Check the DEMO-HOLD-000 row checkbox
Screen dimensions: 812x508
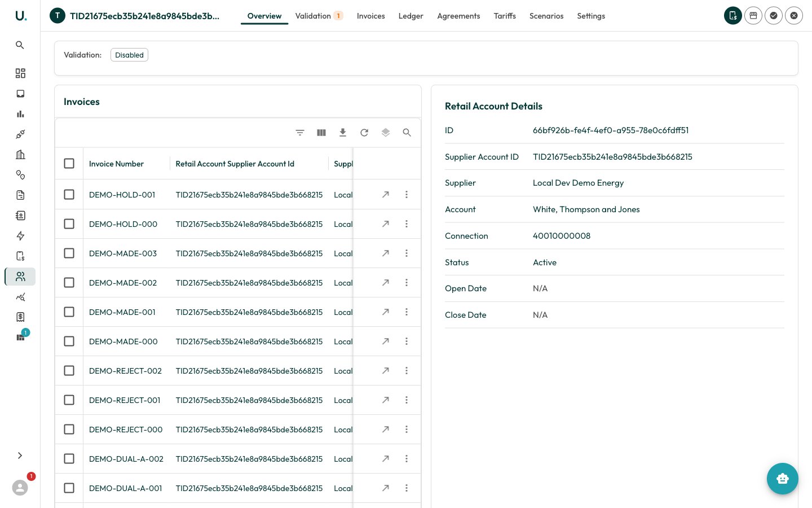coord(69,224)
